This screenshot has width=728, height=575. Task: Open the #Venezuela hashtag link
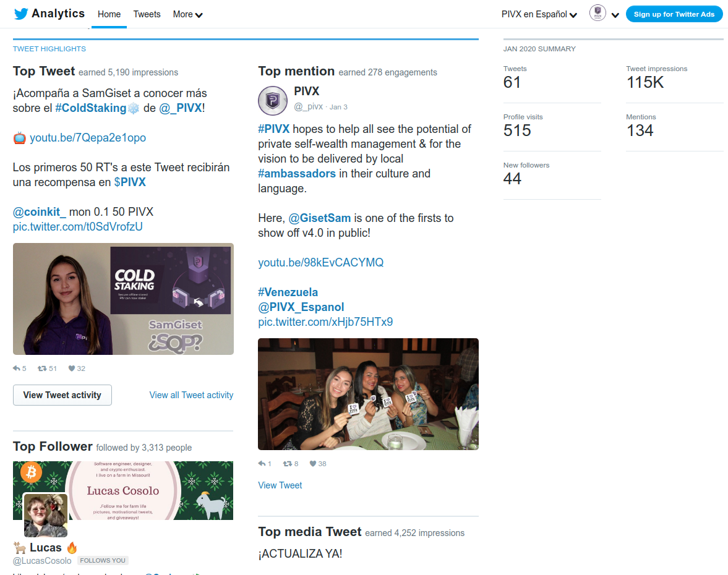[x=288, y=292]
